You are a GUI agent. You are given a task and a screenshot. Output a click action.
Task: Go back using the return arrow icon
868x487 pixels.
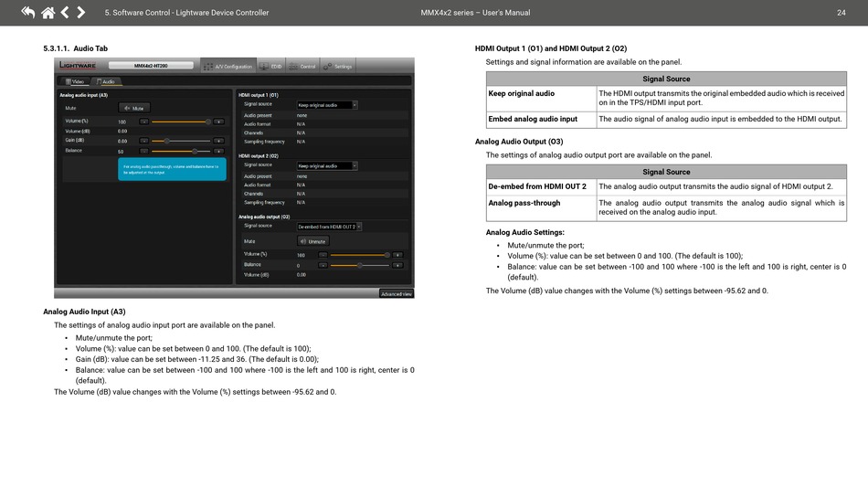coord(27,12)
